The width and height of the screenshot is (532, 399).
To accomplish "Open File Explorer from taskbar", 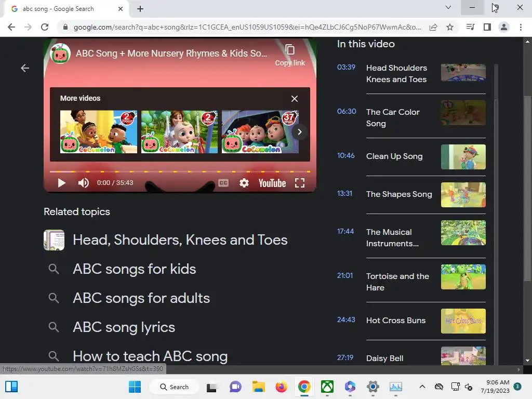I will 259,387.
